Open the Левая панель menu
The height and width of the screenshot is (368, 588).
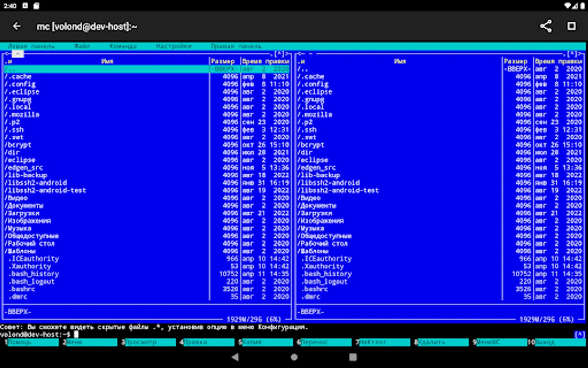pyautogui.click(x=31, y=46)
